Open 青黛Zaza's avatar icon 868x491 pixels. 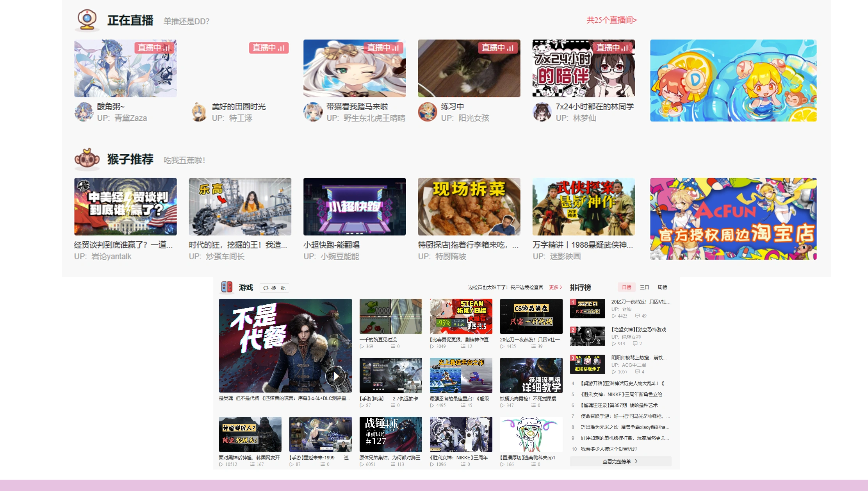coord(84,112)
